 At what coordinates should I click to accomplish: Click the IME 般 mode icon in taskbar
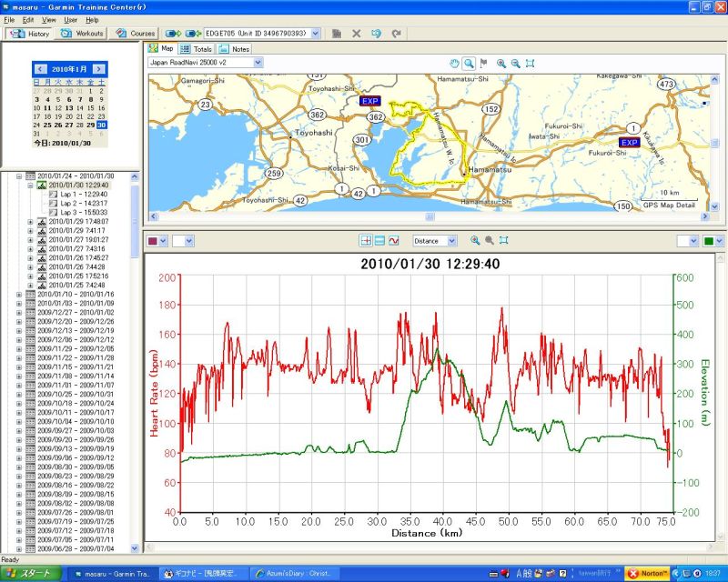pos(528,574)
